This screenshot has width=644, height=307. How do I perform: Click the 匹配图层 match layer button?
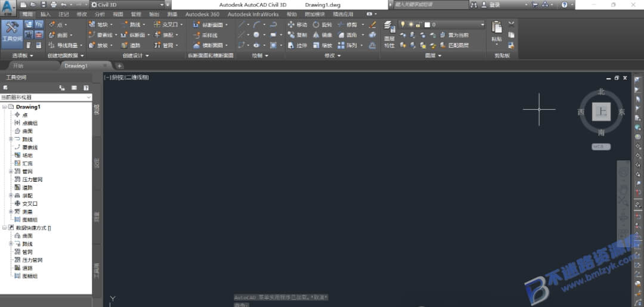[454, 45]
